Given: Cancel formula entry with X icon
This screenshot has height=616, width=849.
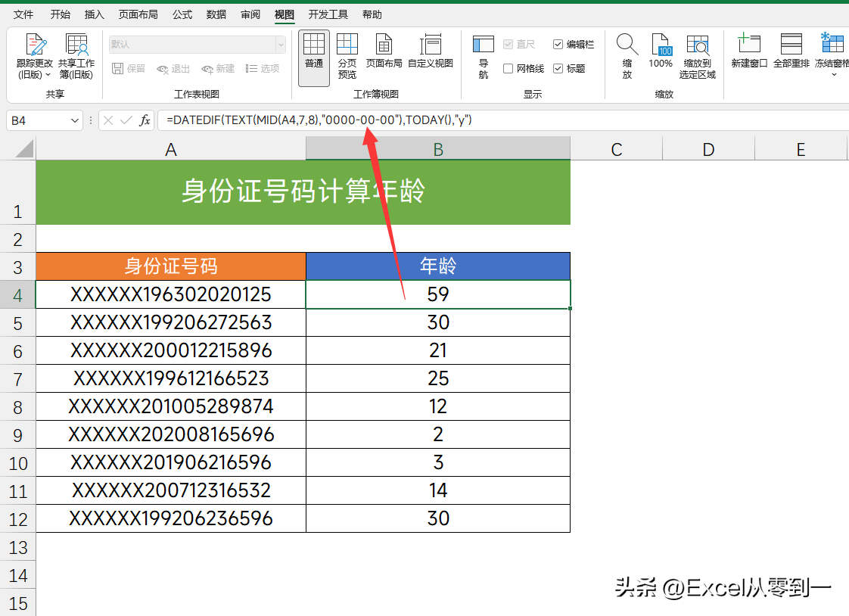Looking at the screenshot, I should pyautogui.click(x=107, y=120).
